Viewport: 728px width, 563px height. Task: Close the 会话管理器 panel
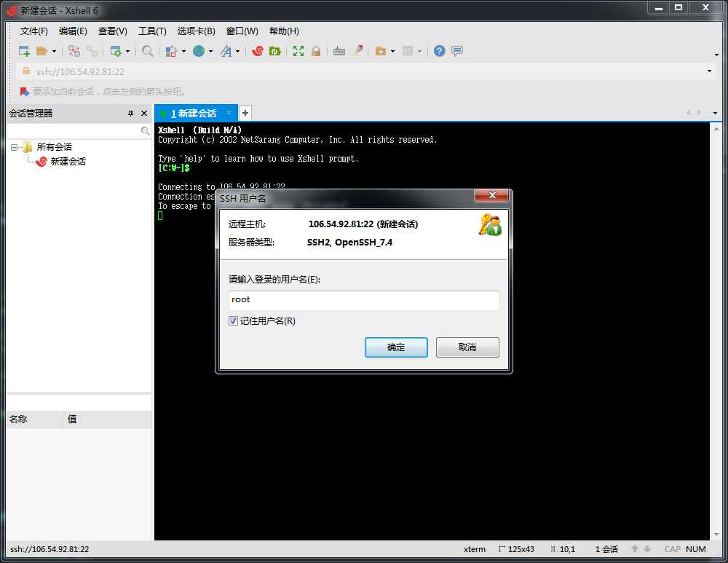[x=144, y=114]
